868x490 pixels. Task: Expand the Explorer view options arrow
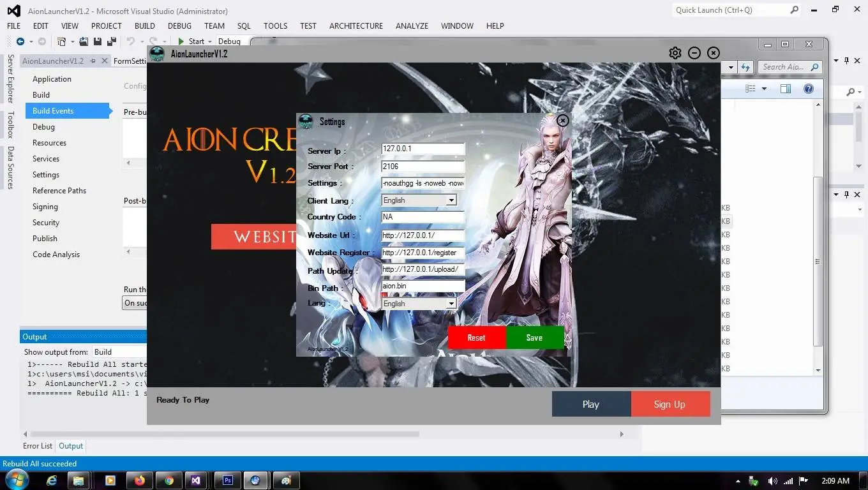(764, 89)
